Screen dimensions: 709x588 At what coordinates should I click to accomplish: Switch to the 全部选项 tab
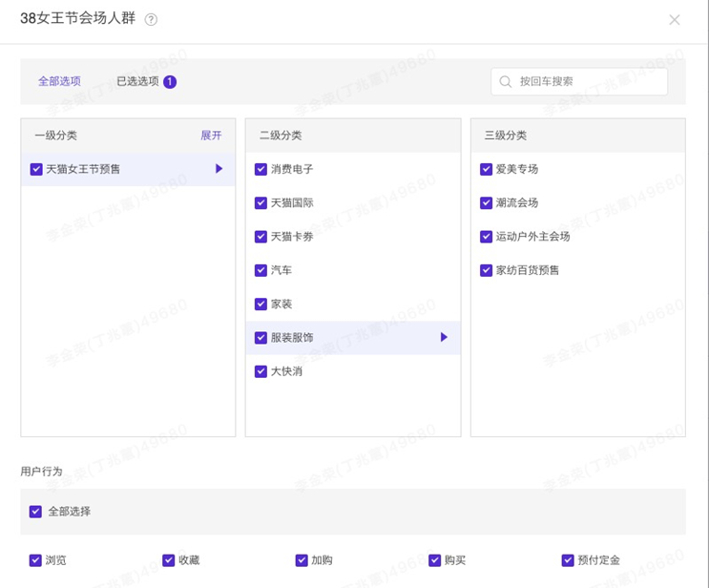(x=59, y=81)
